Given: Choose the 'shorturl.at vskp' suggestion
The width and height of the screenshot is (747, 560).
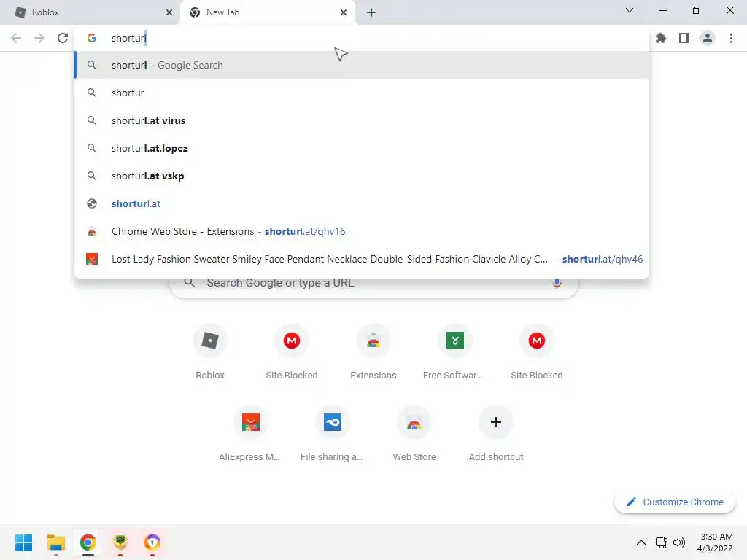Looking at the screenshot, I should (362, 176).
